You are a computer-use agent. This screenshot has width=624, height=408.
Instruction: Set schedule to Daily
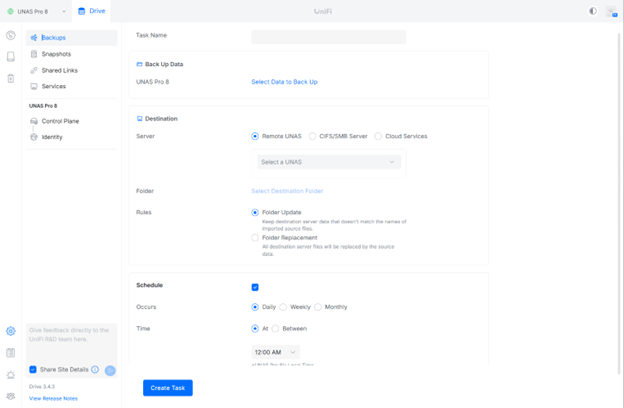[255, 307]
